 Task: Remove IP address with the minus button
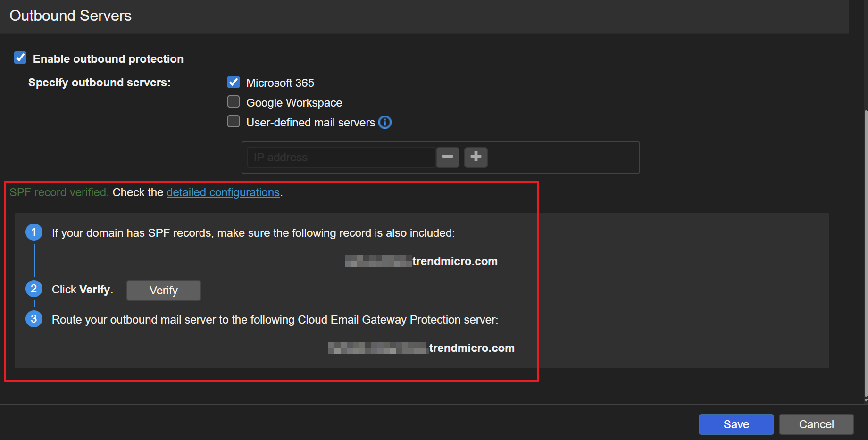coord(447,157)
